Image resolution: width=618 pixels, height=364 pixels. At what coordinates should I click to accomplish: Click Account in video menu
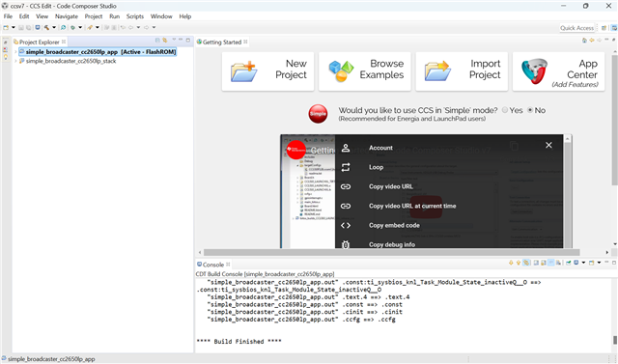380,148
